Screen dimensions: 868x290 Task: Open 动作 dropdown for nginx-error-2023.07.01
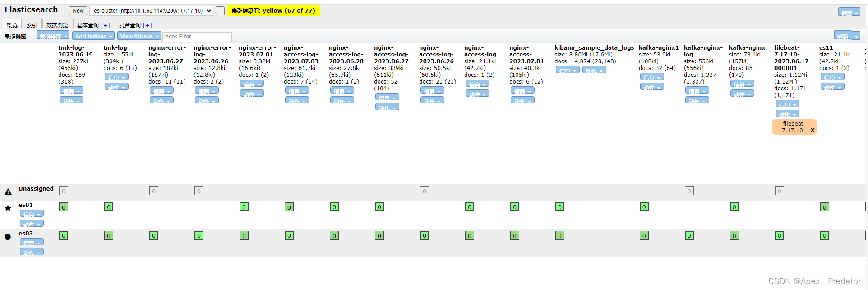(x=252, y=94)
